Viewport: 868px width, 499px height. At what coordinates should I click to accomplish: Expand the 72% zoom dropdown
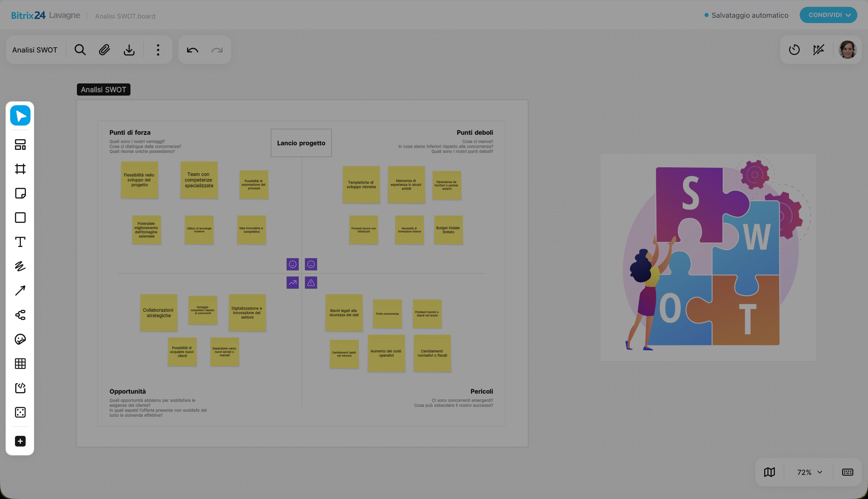(x=809, y=472)
